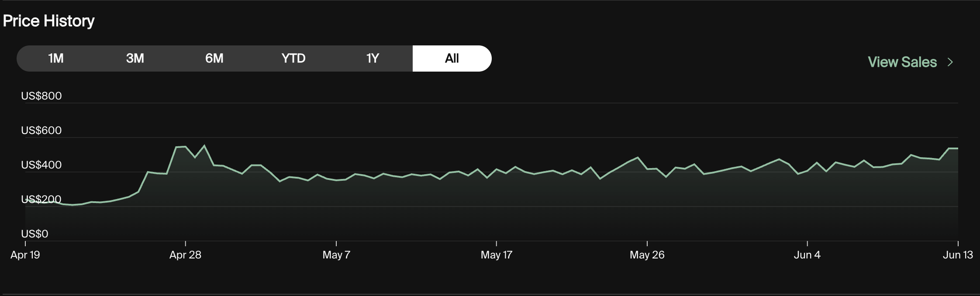This screenshot has width=980, height=296.
Task: Click the chevron arrow beside View Sales
Action: (x=950, y=62)
